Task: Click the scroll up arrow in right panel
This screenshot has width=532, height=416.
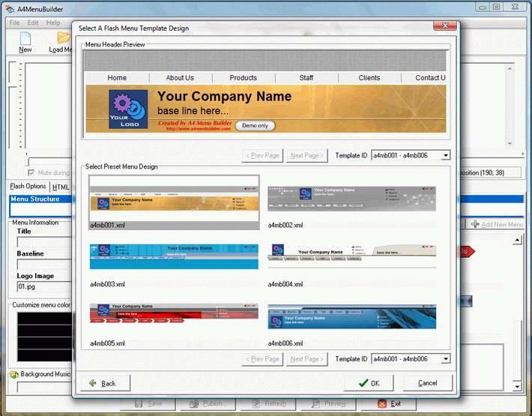Action: (517, 241)
